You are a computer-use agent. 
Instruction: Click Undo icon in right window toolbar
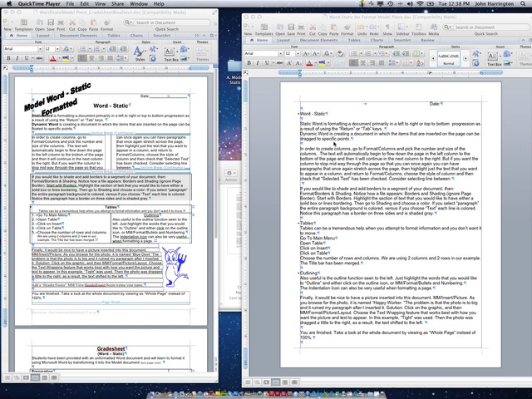click(x=362, y=27)
